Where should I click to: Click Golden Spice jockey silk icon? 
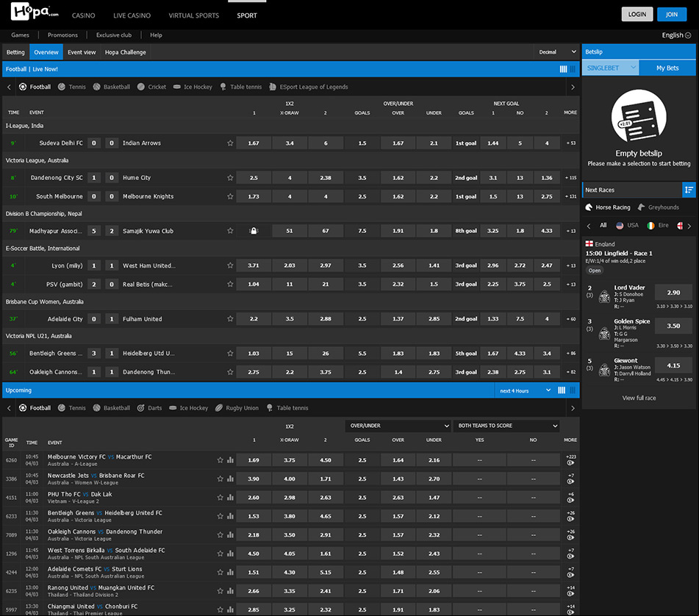coord(604,334)
